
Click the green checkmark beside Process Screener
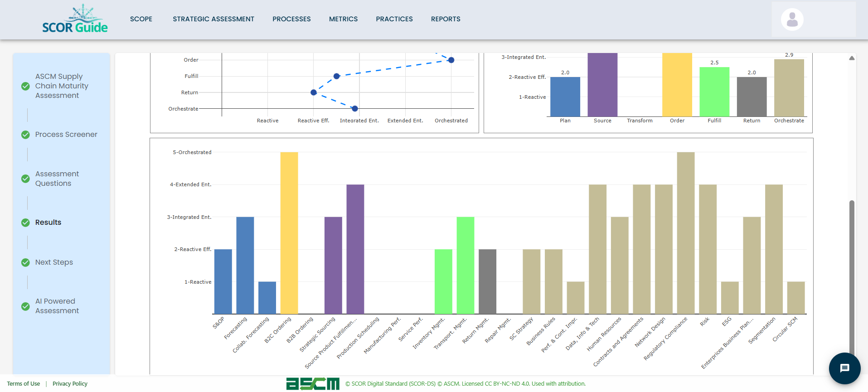point(26,135)
